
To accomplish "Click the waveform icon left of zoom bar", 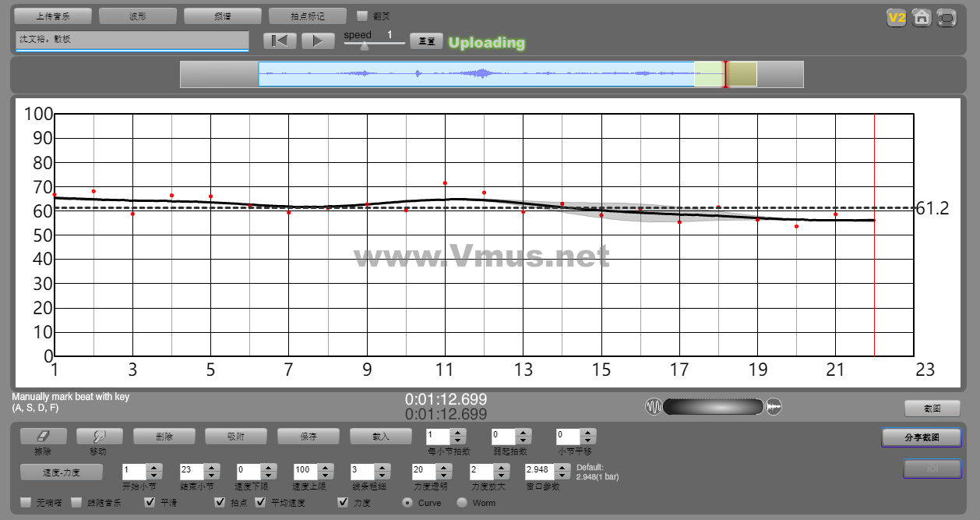I will coord(654,406).
